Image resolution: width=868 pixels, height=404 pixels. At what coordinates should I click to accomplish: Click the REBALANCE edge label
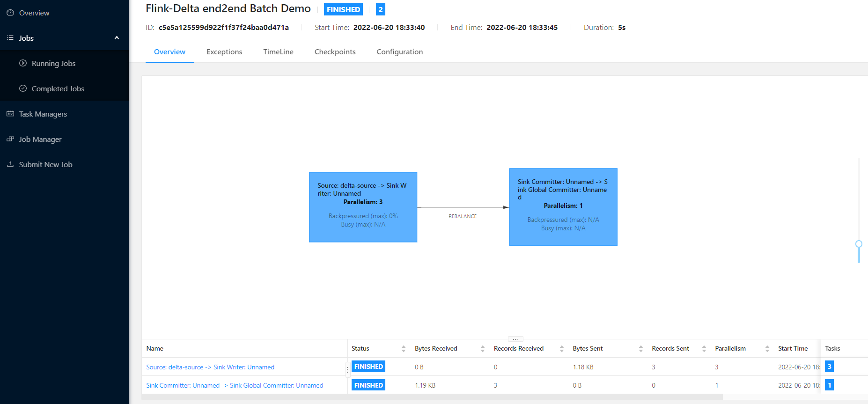[x=463, y=216]
